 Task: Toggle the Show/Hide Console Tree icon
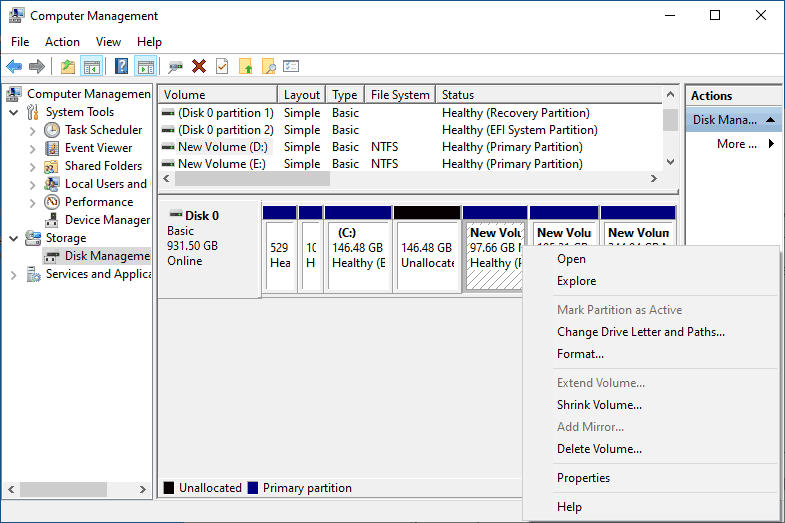pos(92,66)
